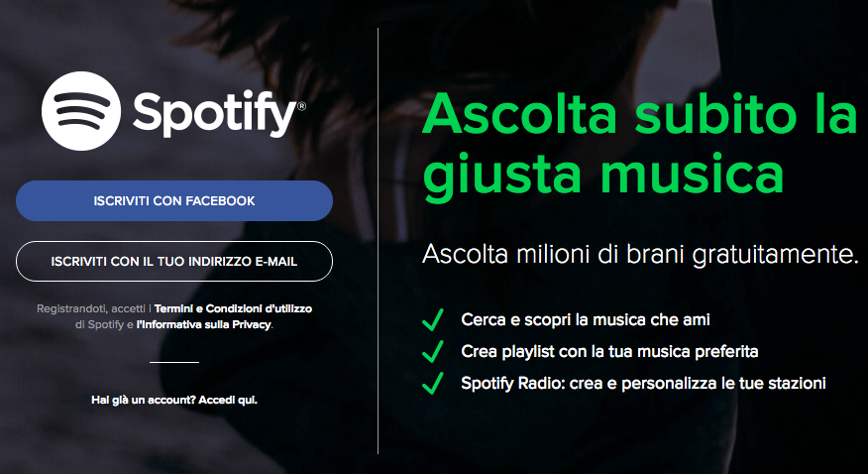
Task: Click checkmark beside 'Spotify Radio' line
Action: (433, 383)
